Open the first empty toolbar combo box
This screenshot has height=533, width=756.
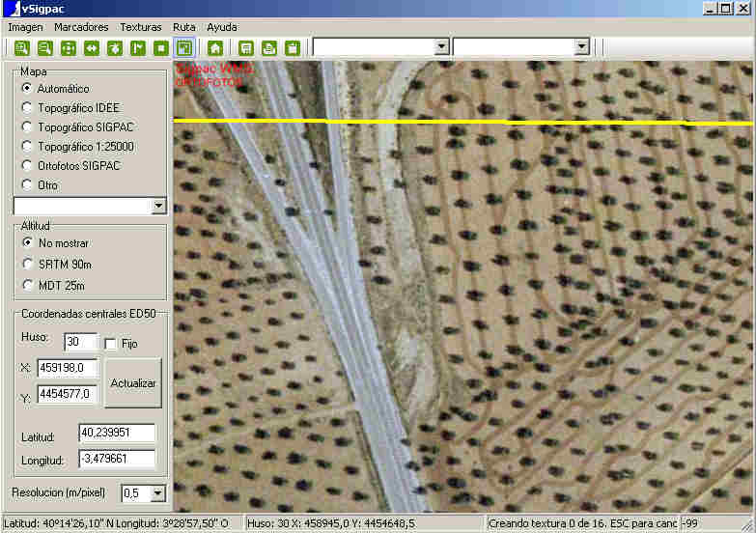(442, 46)
